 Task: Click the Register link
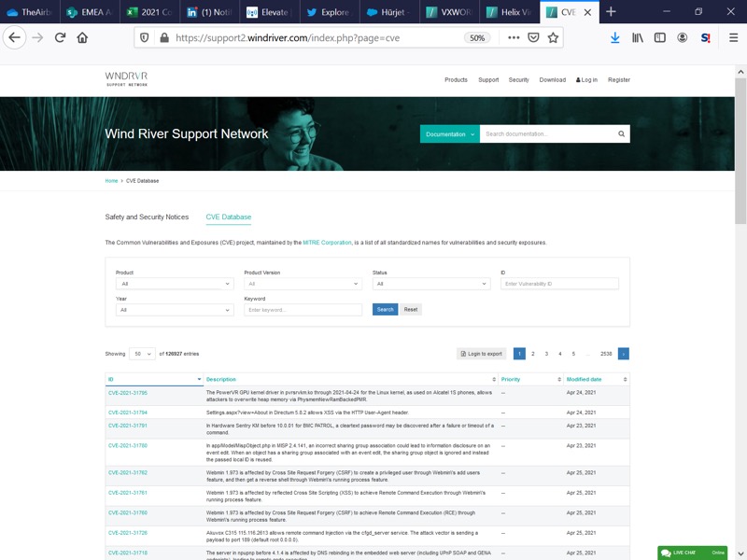(x=619, y=80)
